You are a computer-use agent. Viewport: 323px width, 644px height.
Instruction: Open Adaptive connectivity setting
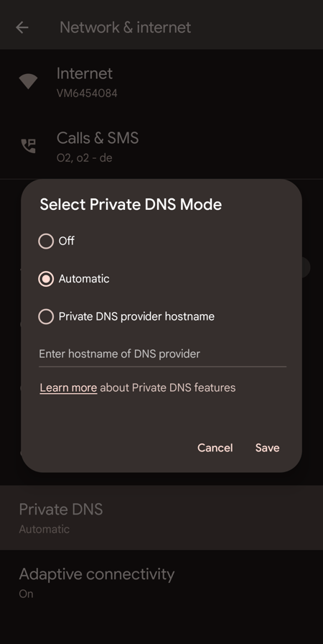[161, 582]
